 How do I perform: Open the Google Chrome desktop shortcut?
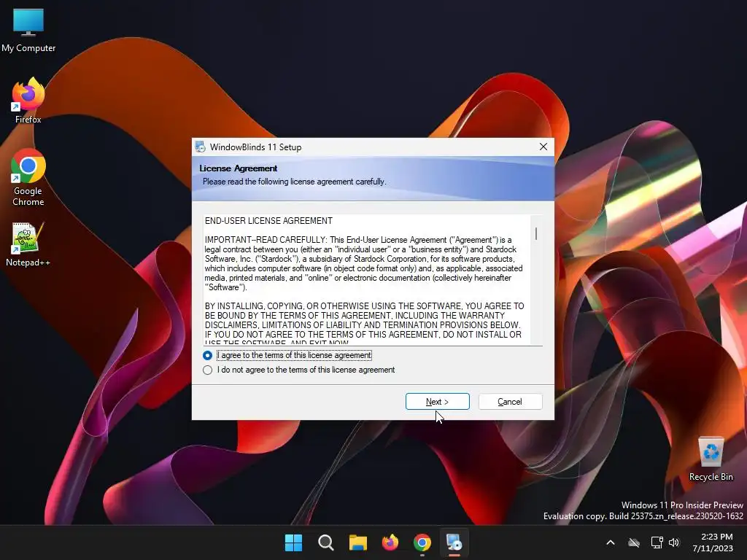tap(28, 177)
